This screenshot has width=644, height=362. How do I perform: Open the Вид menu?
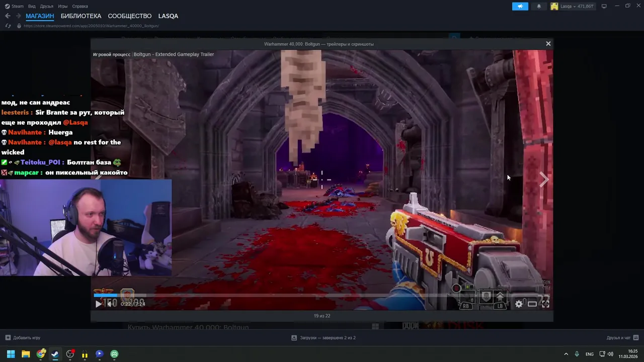[x=32, y=6]
